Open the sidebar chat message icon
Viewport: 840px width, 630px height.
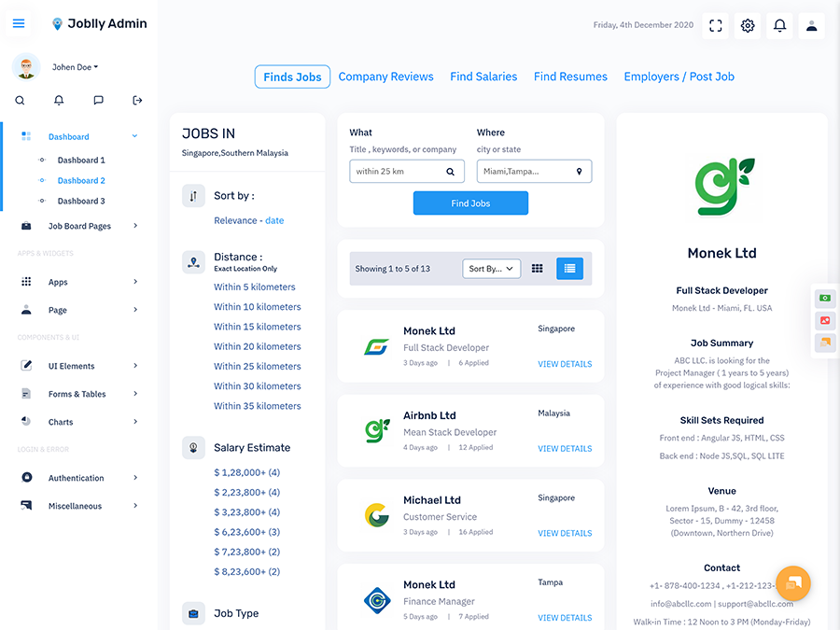click(x=98, y=100)
